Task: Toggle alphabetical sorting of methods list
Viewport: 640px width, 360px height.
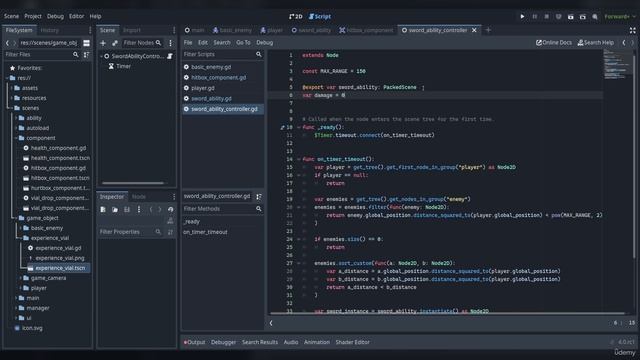Action: (259, 197)
